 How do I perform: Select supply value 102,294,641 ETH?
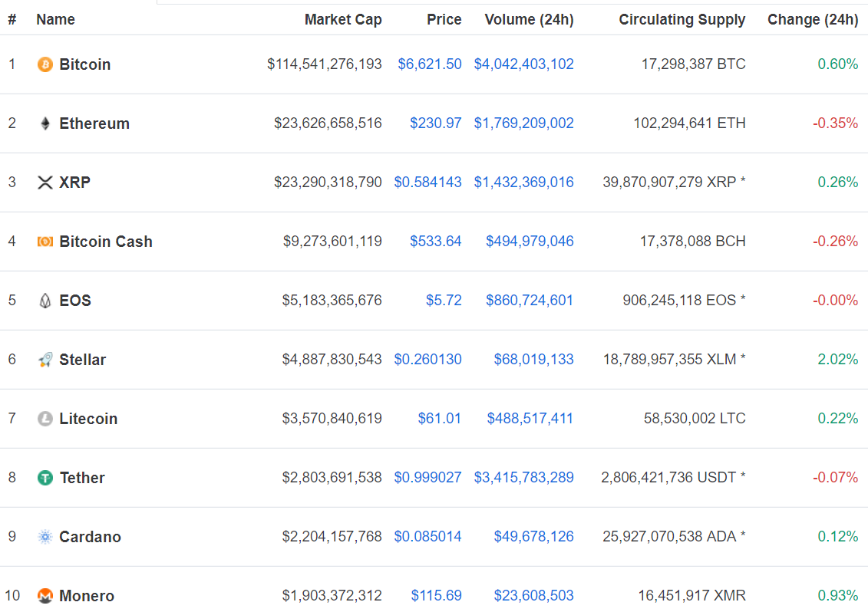pos(690,123)
